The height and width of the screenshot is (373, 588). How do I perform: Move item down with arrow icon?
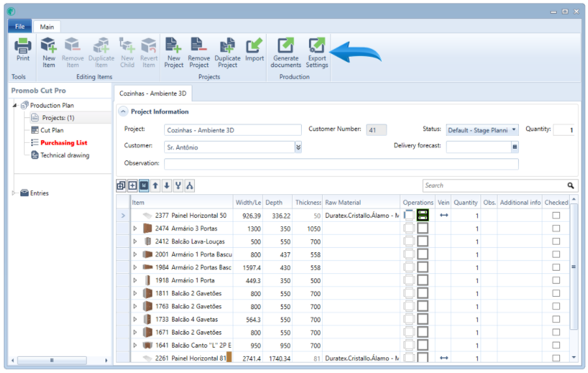167,185
